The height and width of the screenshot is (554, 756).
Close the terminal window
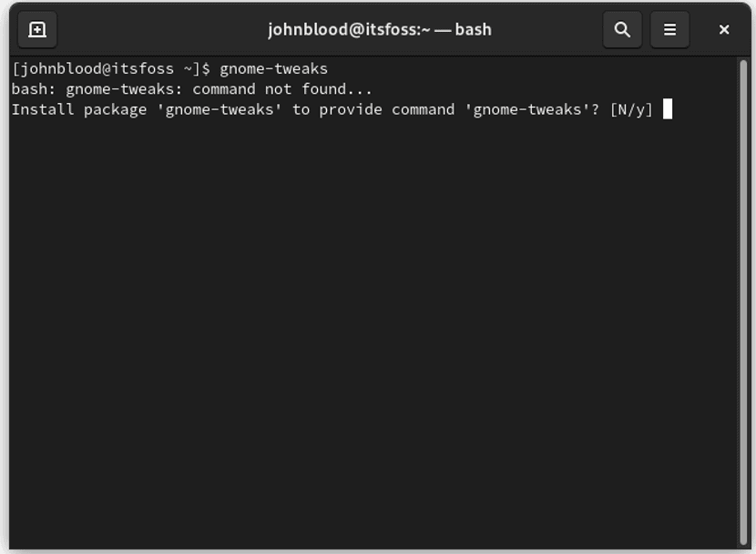[724, 29]
